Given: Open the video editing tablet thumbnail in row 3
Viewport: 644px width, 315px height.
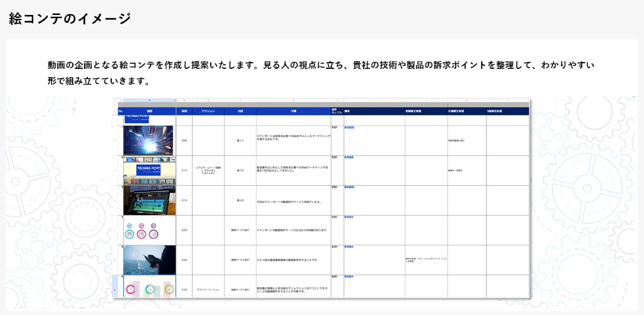Looking at the screenshot, I should pos(150,200).
